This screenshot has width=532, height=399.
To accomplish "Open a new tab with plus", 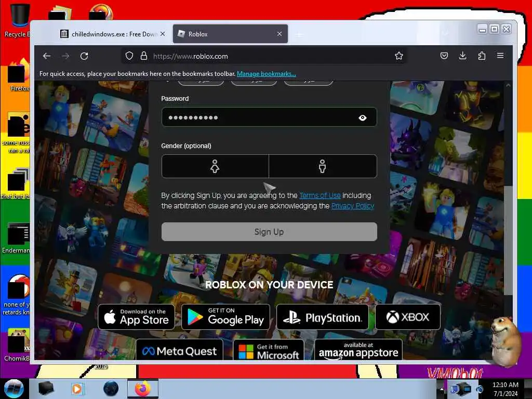I will coord(299,34).
